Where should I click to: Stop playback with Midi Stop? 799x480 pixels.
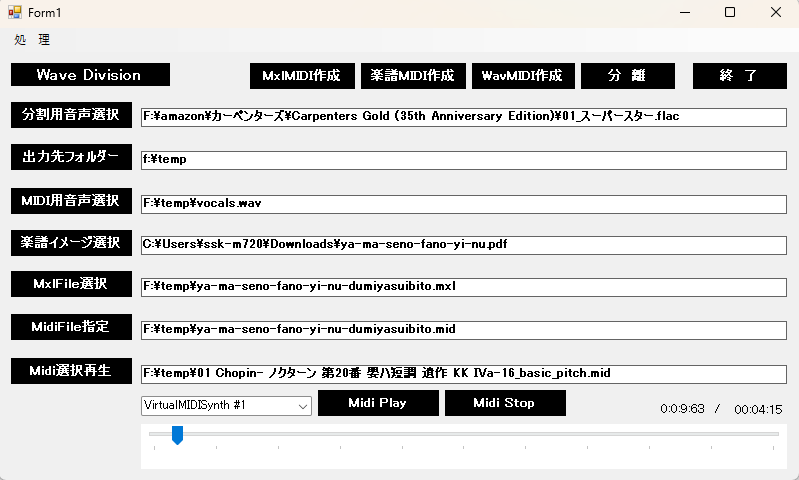[x=504, y=403]
